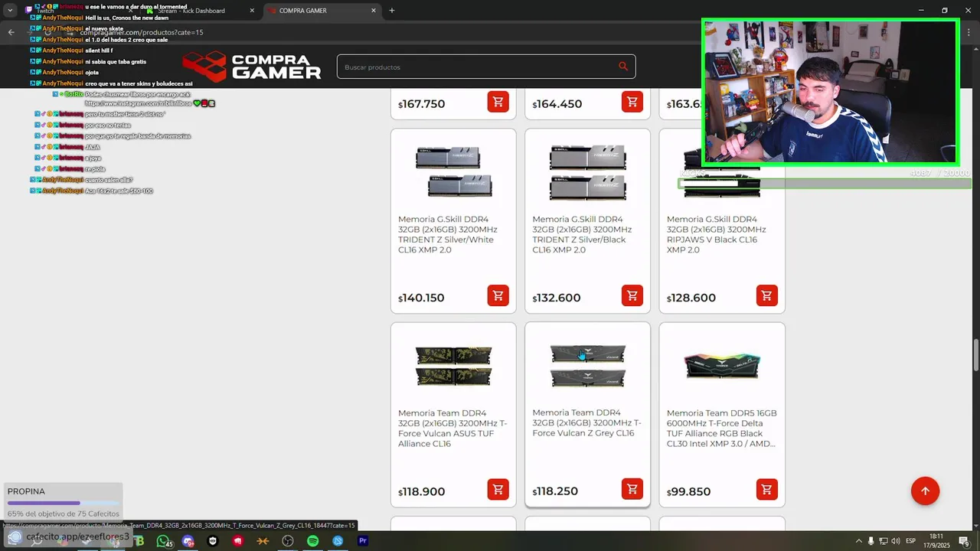This screenshot has height=551, width=980.
Task: Click the instagram.com link in chat overlay
Action: 138,103
